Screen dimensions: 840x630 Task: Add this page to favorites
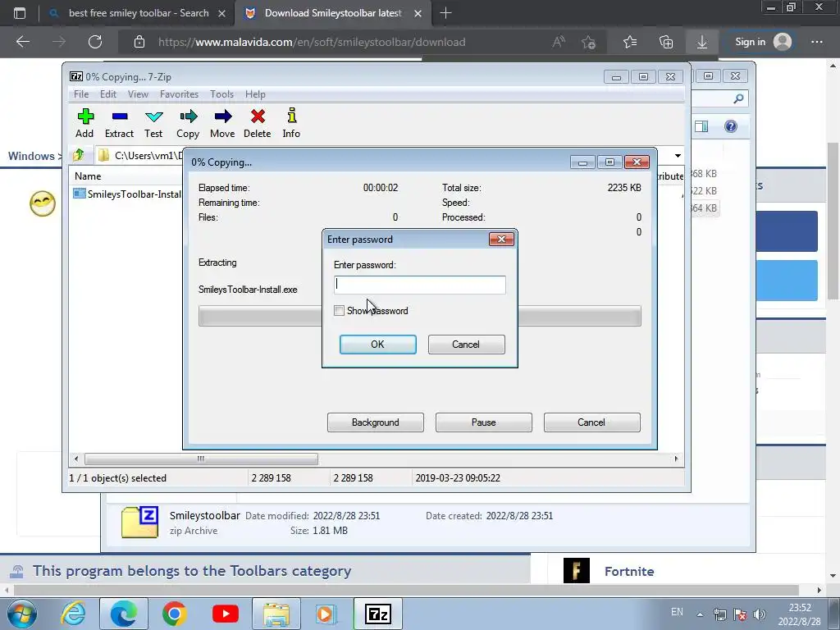coord(588,42)
